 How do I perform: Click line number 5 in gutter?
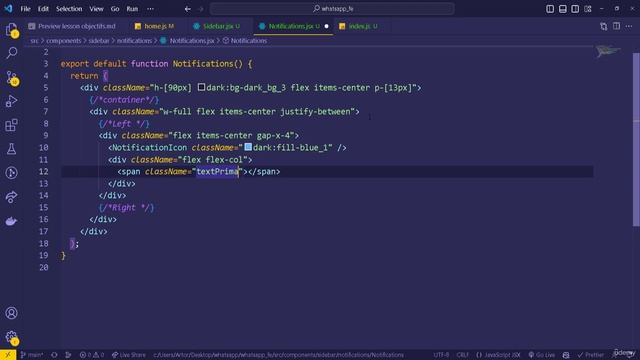[x=46, y=87]
